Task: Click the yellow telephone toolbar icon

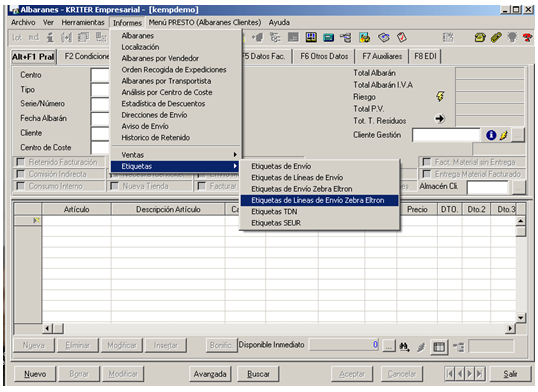Action: coord(480,37)
